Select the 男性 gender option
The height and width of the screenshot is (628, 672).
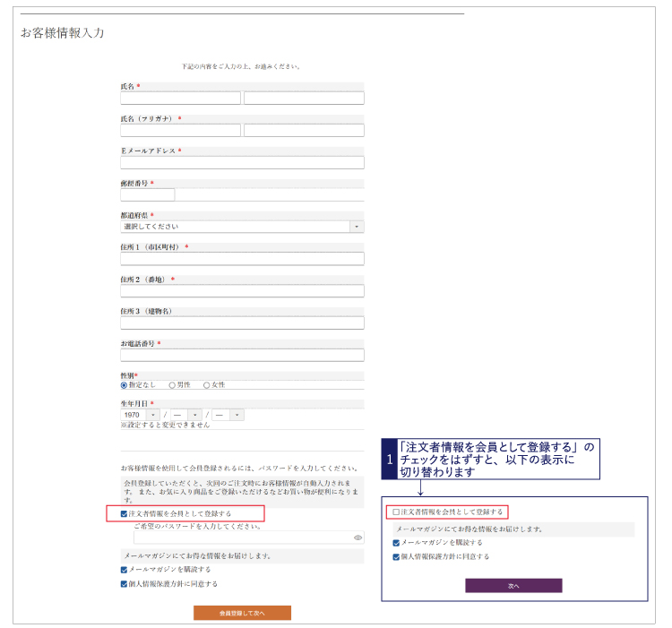pos(172,385)
